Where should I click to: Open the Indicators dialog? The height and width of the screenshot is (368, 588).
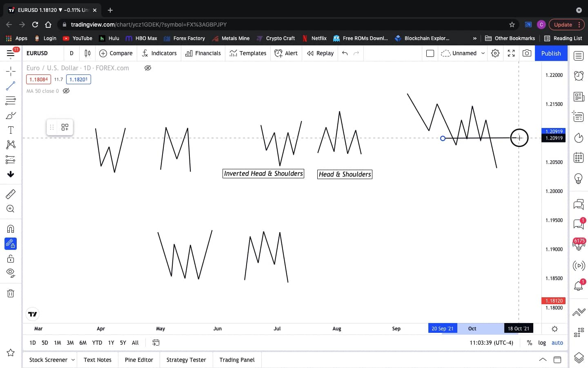159,53
